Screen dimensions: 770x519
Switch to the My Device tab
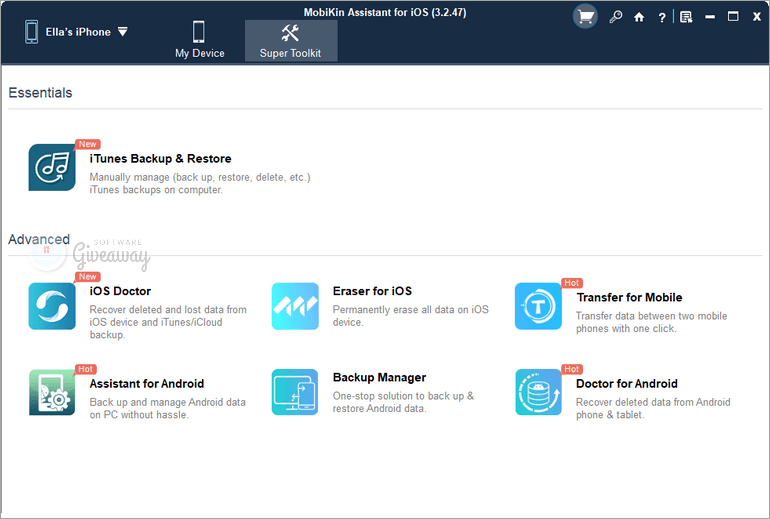[199, 40]
